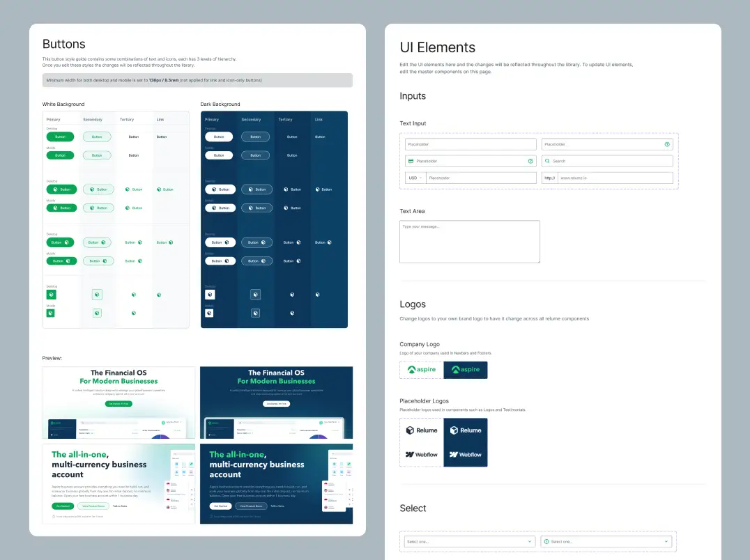Select Webflow placeholder logo on white background

tap(422, 455)
